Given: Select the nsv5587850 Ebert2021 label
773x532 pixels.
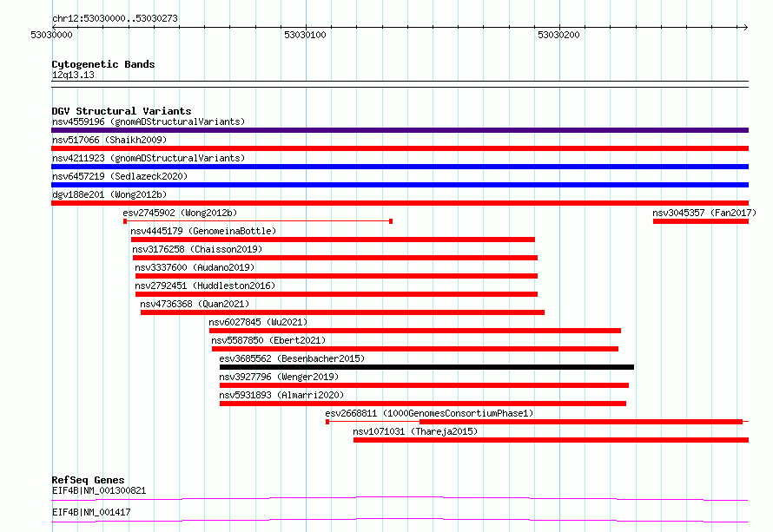Looking at the screenshot, I should tap(268, 340).
